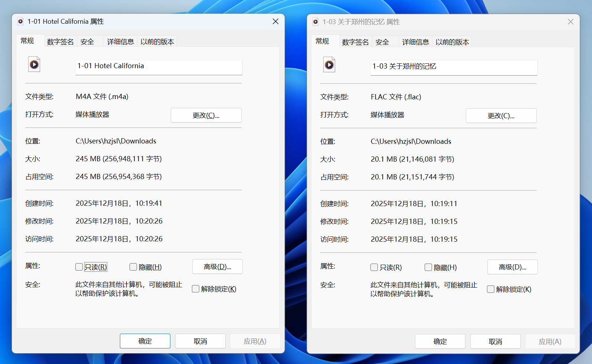Switch to 数字签名 tab in 关于郑州的记忆 dialog
The height and width of the screenshot is (364, 592).
click(x=355, y=42)
